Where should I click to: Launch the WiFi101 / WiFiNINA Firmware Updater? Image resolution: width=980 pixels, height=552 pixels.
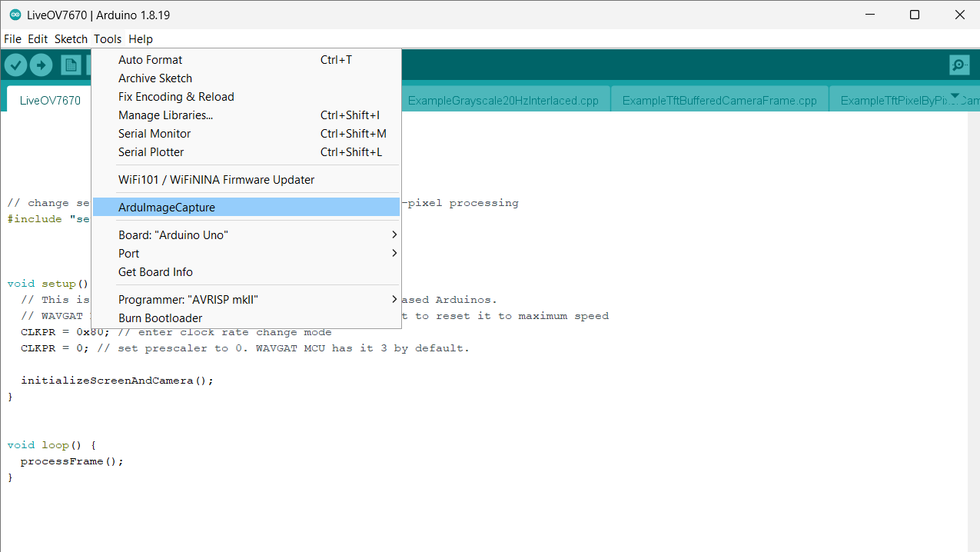(x=215, y=179)
